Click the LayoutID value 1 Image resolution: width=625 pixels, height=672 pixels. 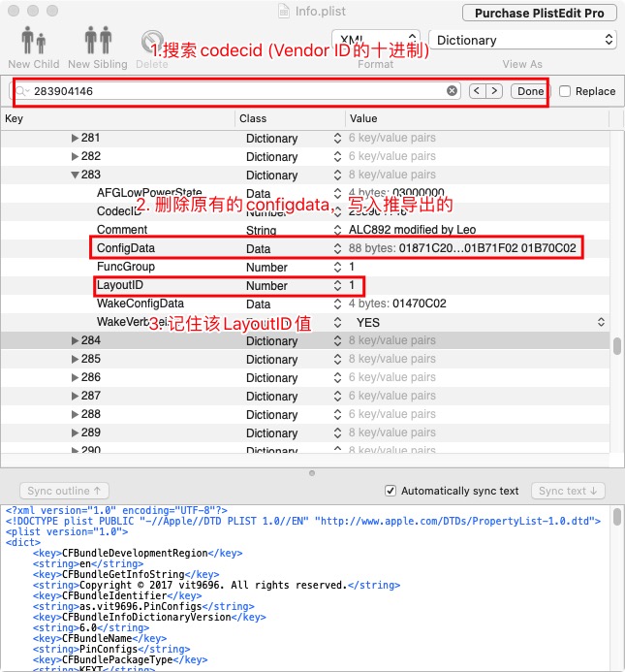click(352, 285)
